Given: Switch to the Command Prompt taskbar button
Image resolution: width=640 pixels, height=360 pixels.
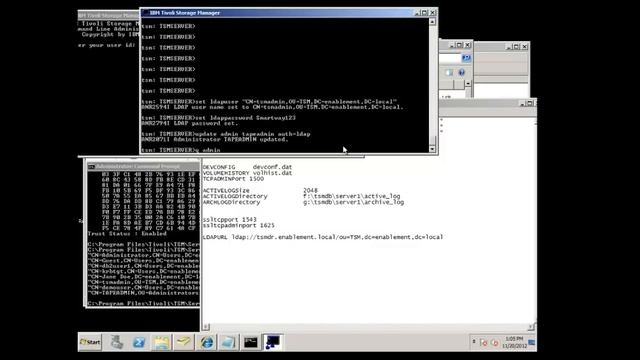Looking at the screenshot, I should 251,342.
